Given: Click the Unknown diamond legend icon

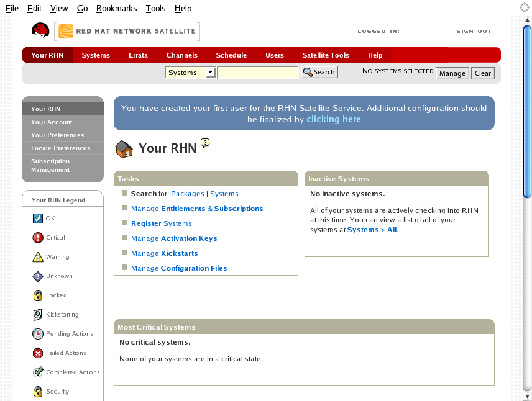Looking at the screenshot, I should pos(38,276).
